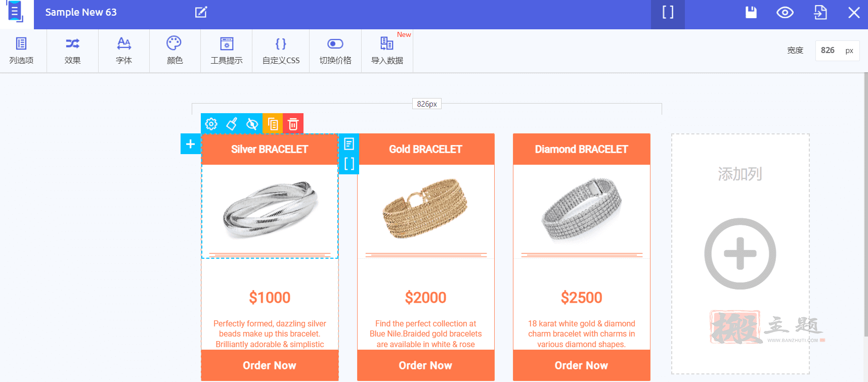Click Order Now under Gold BRACELET
This screenshot has height=382, width=868.
click(x=425, y=365)
